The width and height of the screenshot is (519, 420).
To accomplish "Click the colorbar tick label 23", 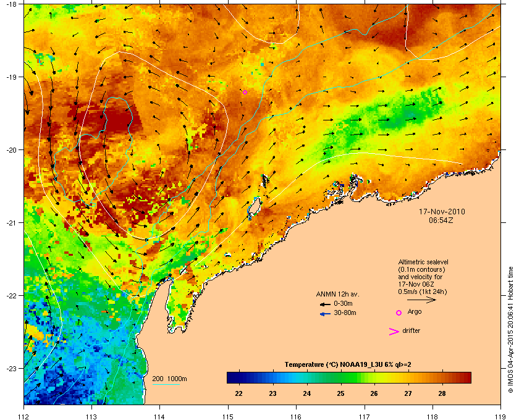I will (x=272, y=393).
